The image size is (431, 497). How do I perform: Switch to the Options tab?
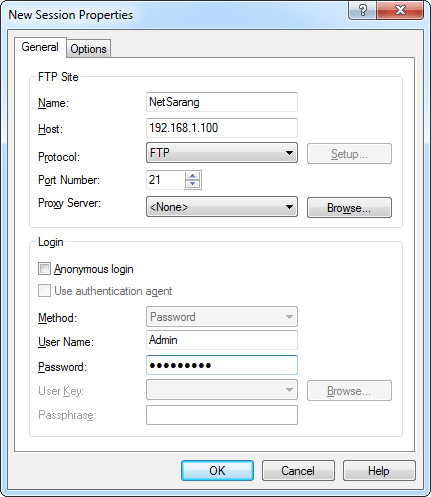88,49
